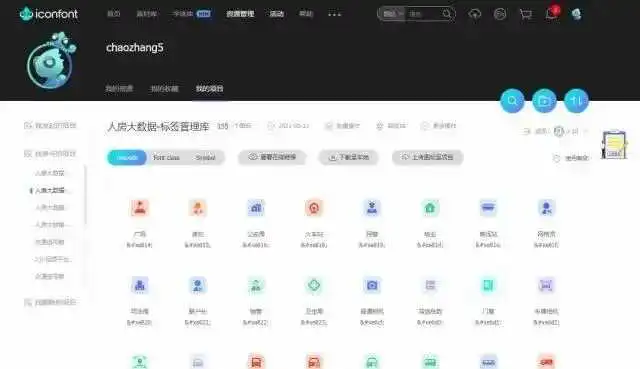The width and height of the screenshot is (640, 369).
Task: Select the blue camera icon in second row
Action: pos(372,285)
